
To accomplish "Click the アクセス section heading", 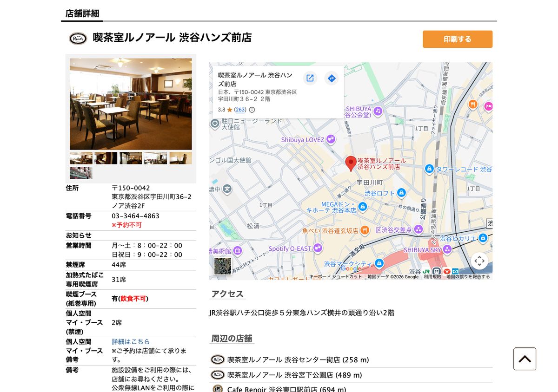I will click(x=227, y=294).
